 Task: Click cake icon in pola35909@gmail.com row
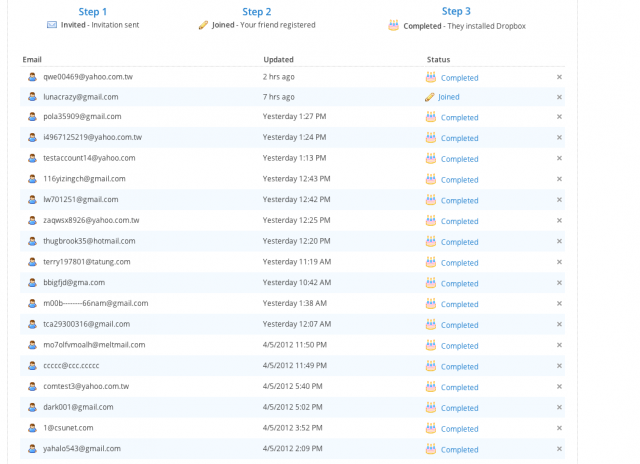(x=431, y=117)
